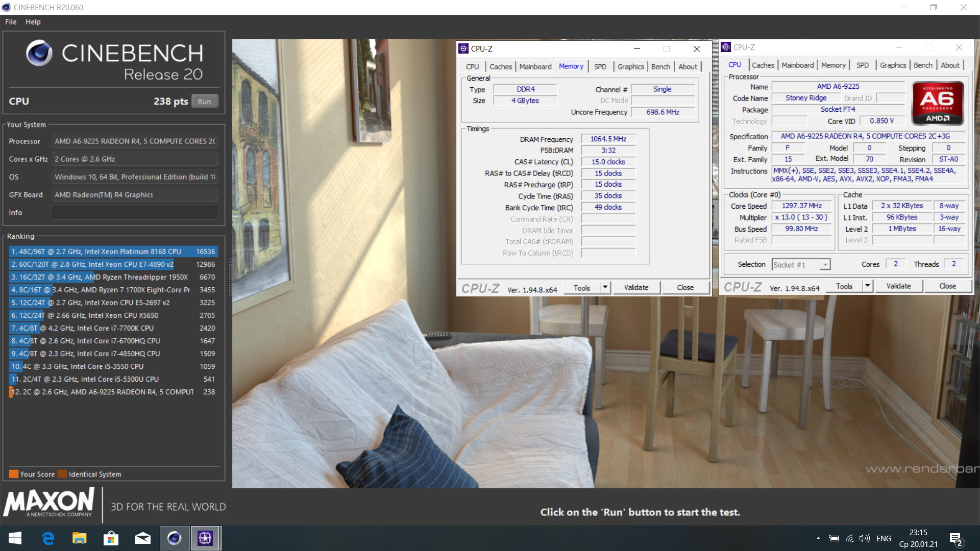Select ranking entry Ryzen Threadripper 1950X
The image size is (980, 551).
[113, 277]
